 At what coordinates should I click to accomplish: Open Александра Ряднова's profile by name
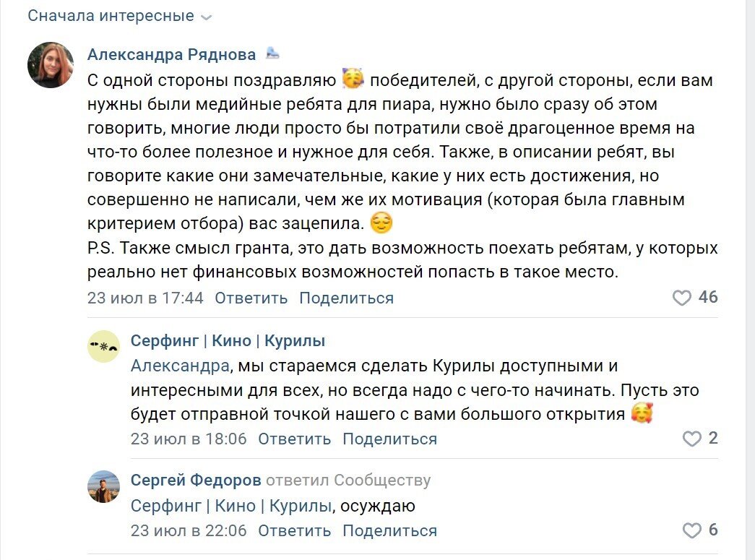pos(171,53)
